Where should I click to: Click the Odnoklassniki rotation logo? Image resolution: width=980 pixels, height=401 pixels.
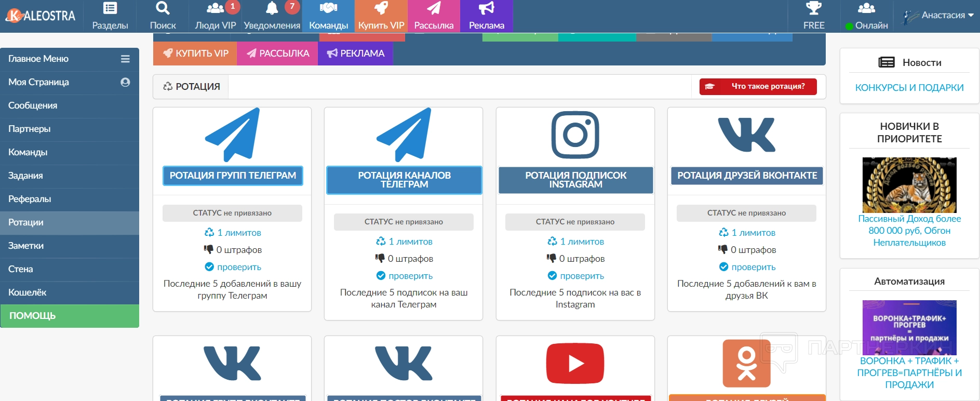click(x=747, y=364)
